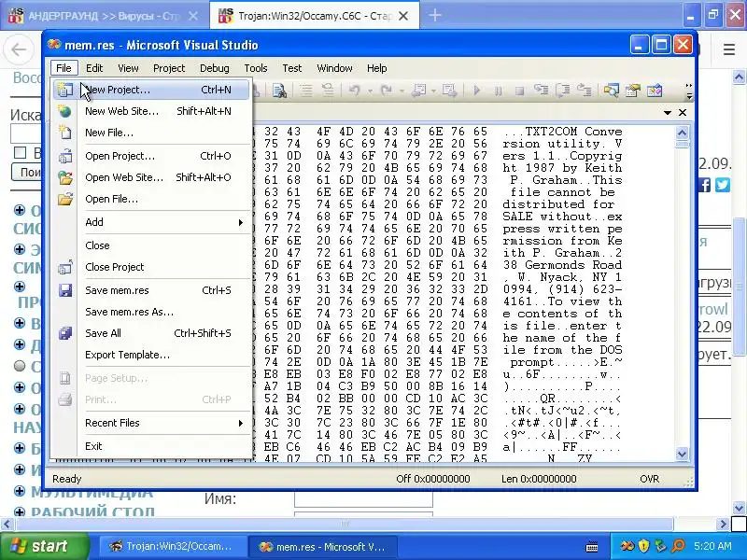Switch to Trojan:Win32/Occam taskbar button
The height and width of the screenshot is (560, 747).
pos(173,546)
